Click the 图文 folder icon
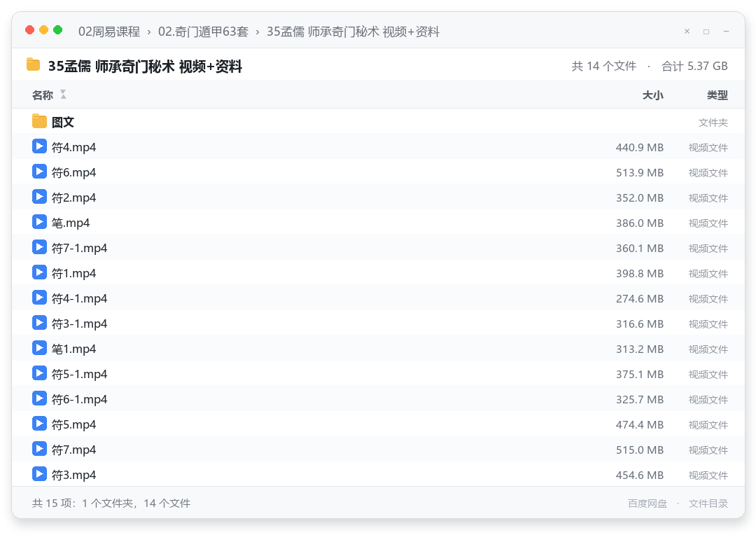Screen dimensions: 756x535 39,121
